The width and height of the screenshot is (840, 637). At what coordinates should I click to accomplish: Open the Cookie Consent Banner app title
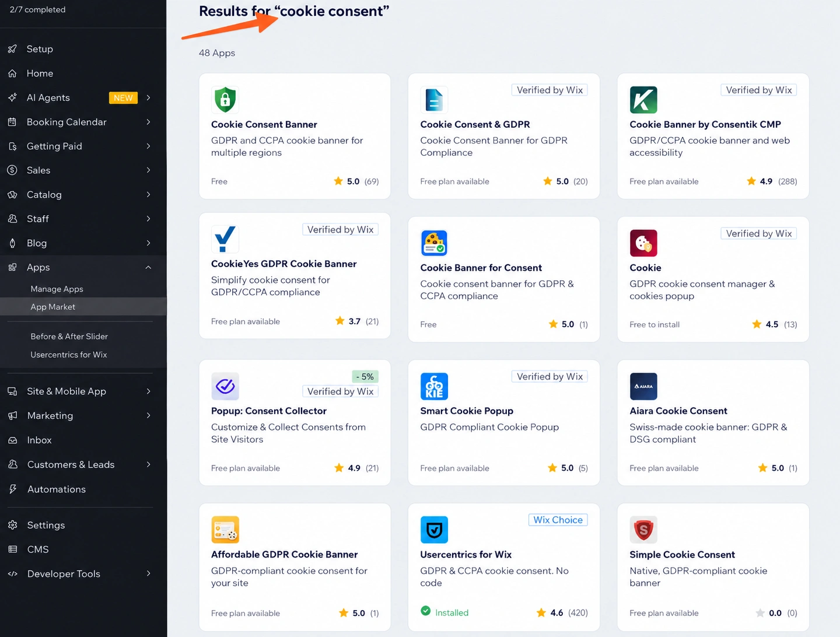[264, 124]
